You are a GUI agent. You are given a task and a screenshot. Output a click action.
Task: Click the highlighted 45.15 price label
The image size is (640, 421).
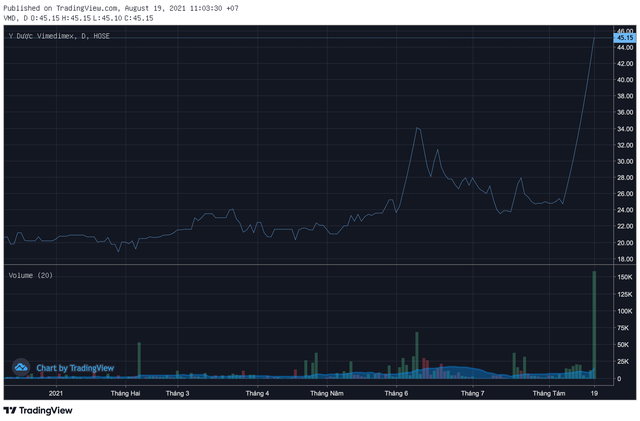coord(624,38)
